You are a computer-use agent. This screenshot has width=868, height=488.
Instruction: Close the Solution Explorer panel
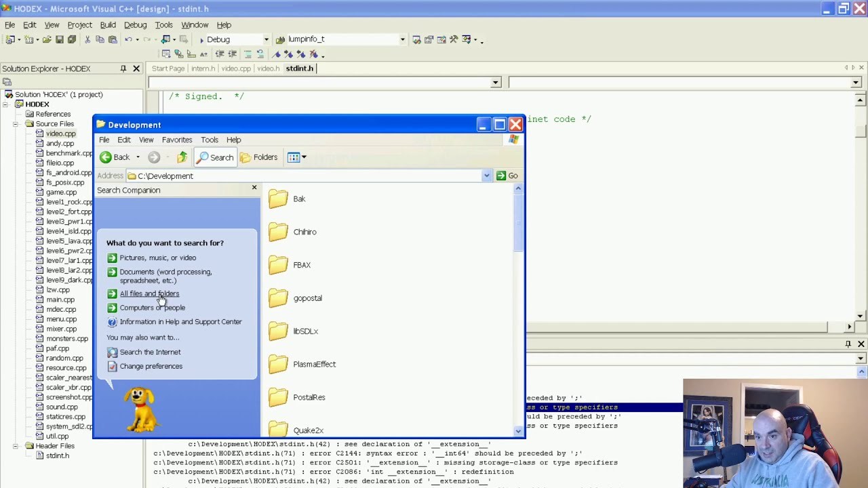click(136, 68)
